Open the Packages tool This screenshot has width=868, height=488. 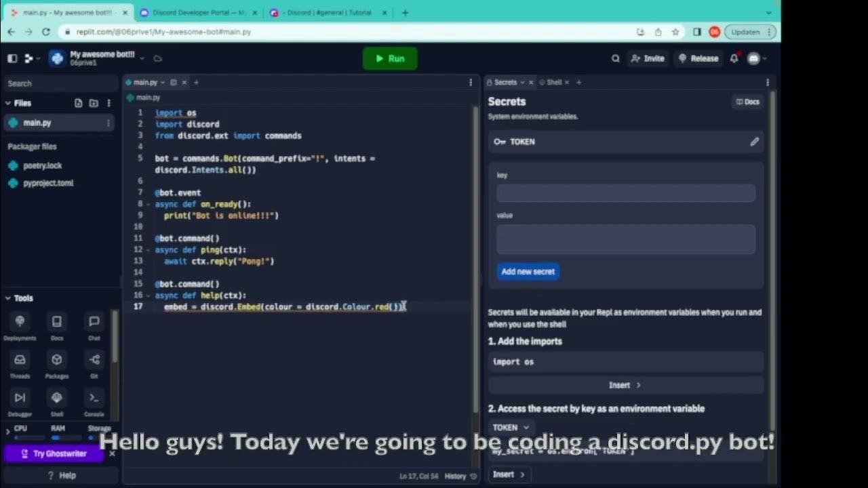pos(57,364)
